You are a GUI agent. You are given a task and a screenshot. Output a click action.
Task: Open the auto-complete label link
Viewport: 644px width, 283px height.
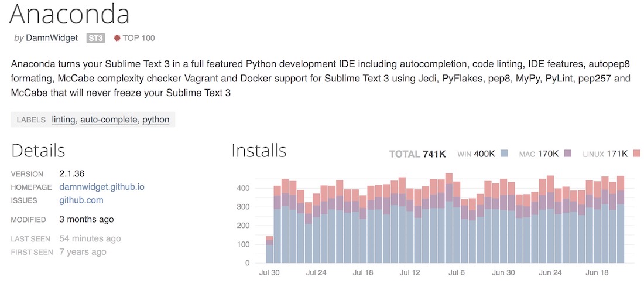[x=109, y=120]
